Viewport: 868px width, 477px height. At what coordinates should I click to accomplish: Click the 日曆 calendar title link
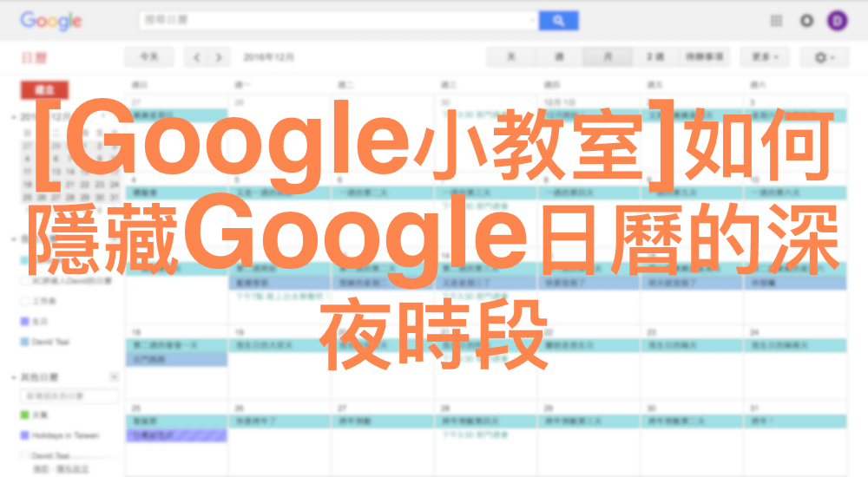(x=35, y=57)
